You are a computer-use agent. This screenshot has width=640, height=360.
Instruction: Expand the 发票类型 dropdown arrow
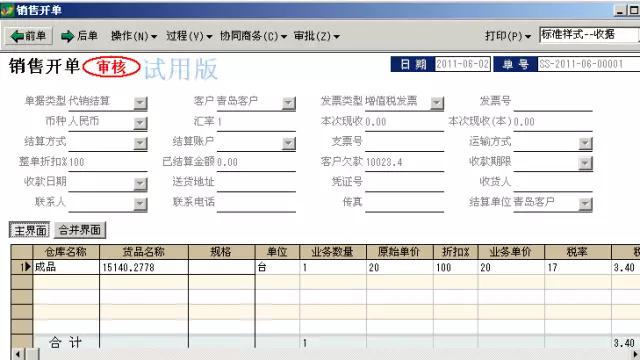click(437, 103)
